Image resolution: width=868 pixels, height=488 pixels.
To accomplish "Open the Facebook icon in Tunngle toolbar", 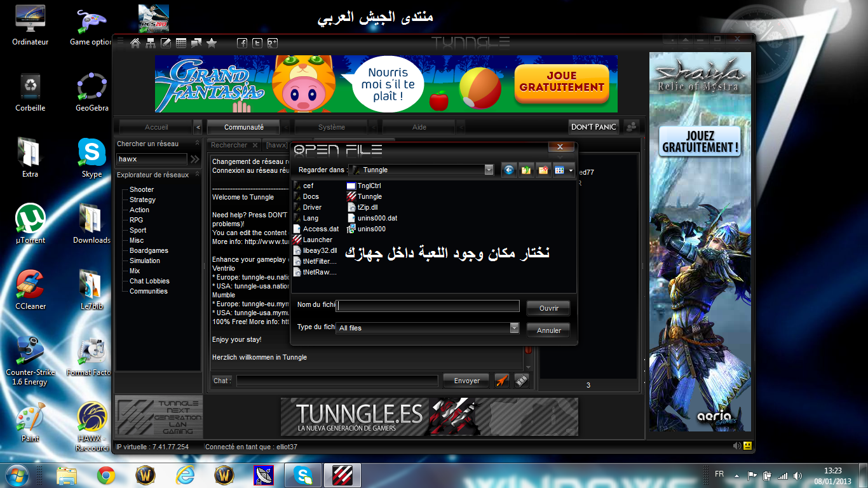I will 242,43.
